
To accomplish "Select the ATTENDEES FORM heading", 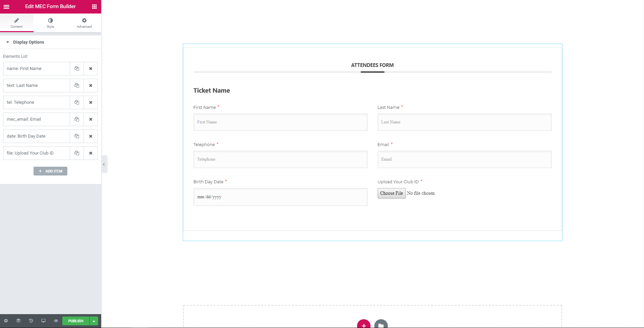I will click(372, 65).
